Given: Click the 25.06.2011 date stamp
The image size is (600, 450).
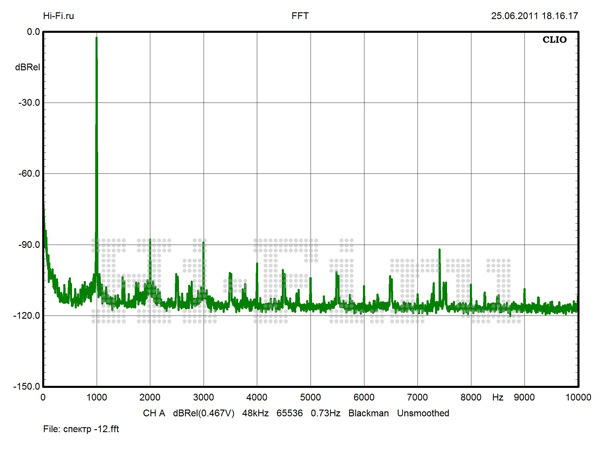Looking at the screenshot, I should pos(514,16).
